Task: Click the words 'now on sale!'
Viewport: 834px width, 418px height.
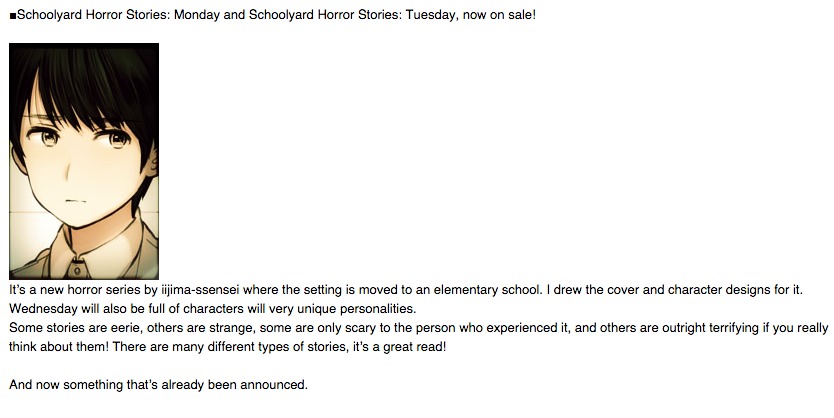Action: coord(499,15)
